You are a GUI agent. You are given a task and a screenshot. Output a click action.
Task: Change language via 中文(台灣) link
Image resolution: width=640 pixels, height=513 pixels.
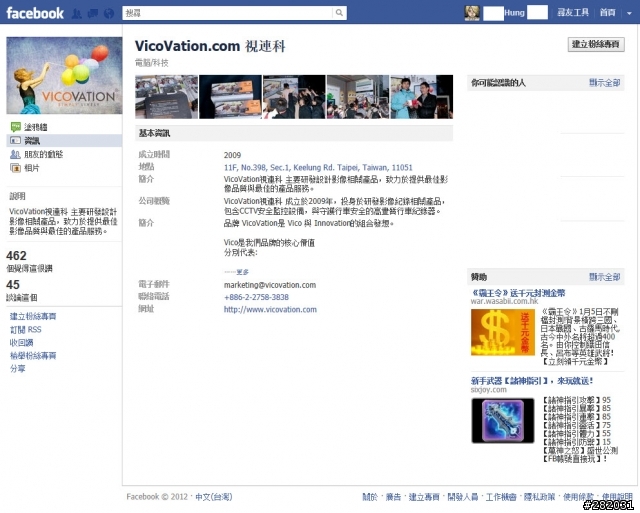(214, 497)
